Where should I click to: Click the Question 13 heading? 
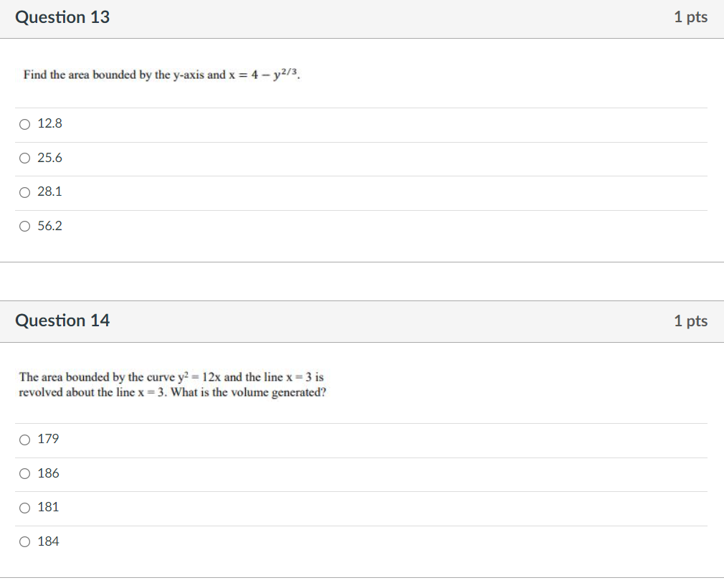click(x=62, y=16)
